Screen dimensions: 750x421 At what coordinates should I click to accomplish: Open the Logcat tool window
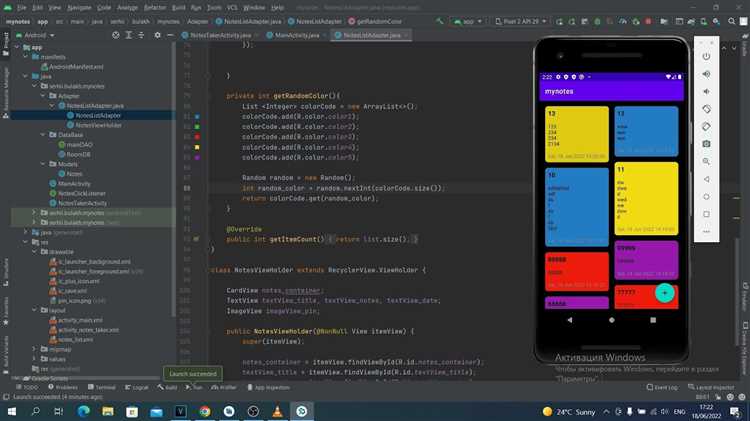[140, 387]
